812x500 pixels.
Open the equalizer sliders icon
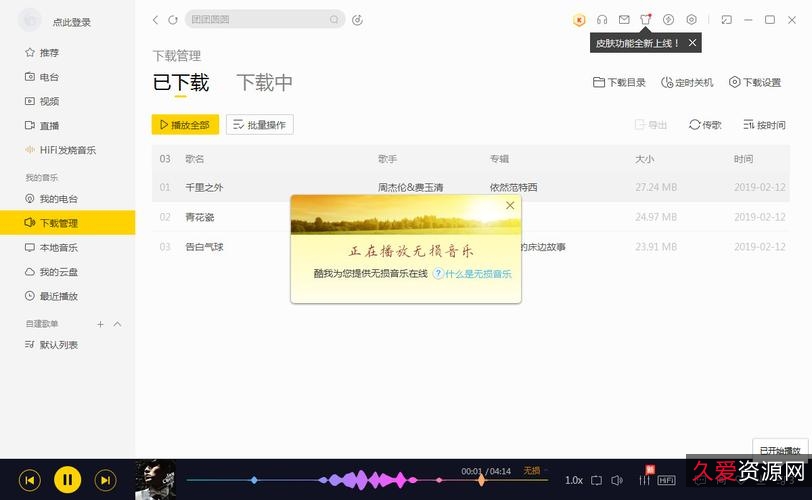click(x=644, y=480)
